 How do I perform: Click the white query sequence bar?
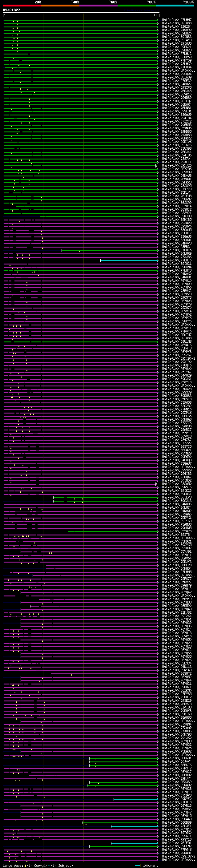click(x=81, y=13)
